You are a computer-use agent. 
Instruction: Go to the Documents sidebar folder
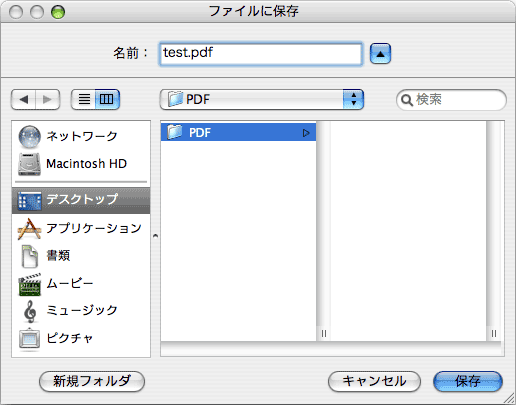[x=81, y=256]
